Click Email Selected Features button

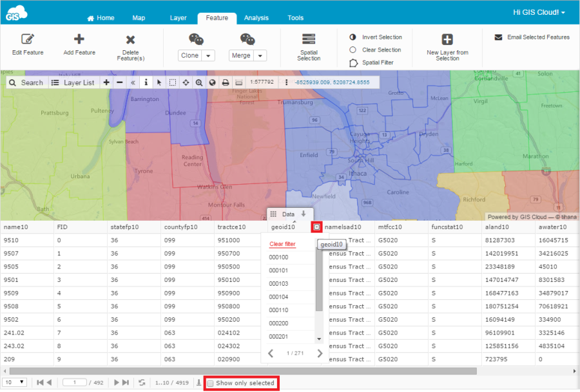tap(532, 37)
